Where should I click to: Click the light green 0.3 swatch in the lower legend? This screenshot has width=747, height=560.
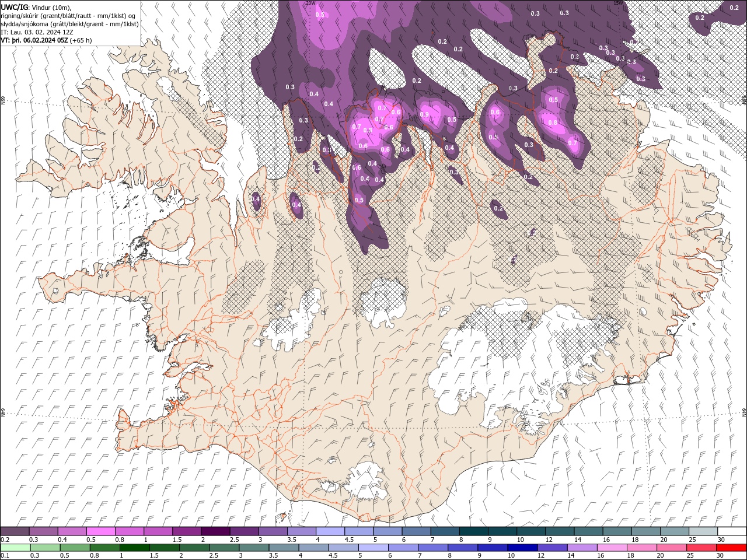44,547
